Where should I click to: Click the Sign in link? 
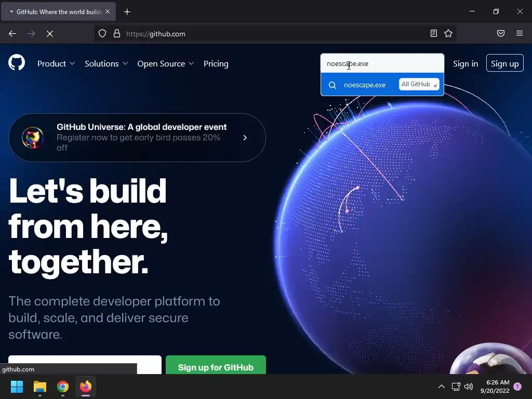click(x=465, y=63)
